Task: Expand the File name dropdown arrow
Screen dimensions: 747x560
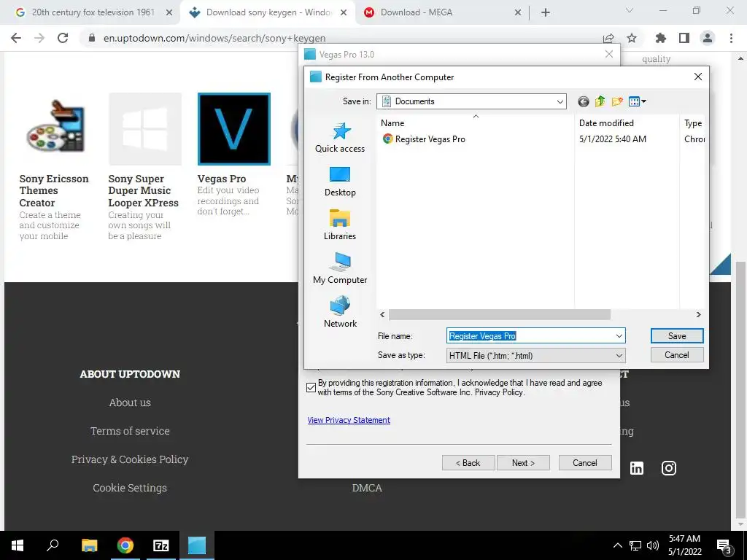Action: (619, 335)
